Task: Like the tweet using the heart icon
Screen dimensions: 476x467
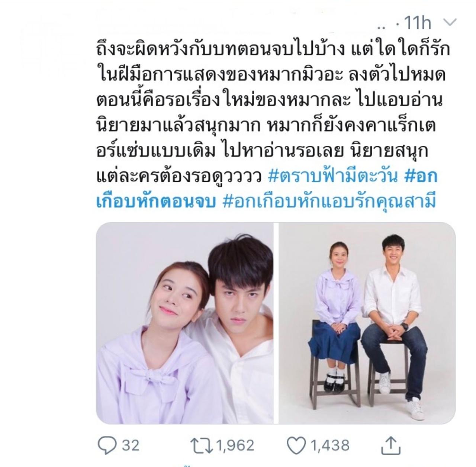Action: [x=297, y=445]
